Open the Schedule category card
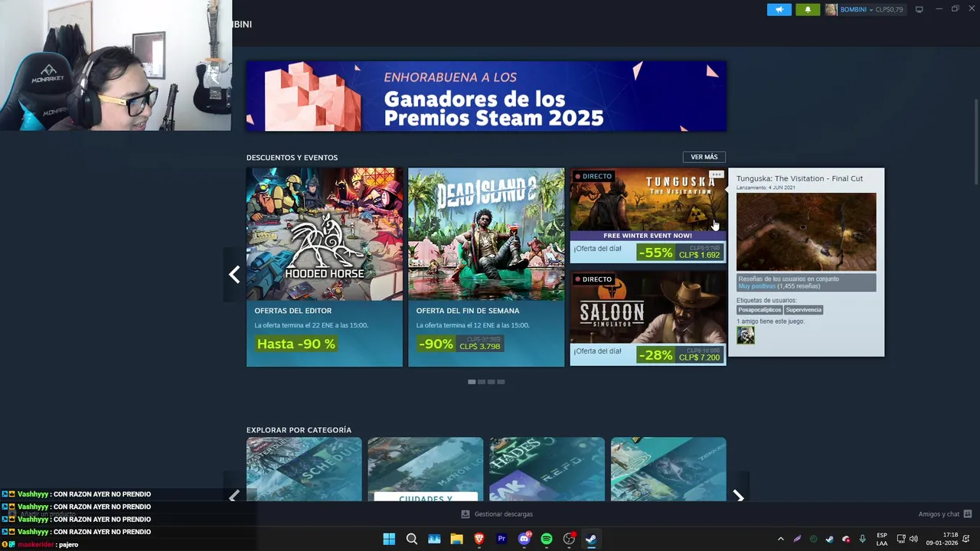This screenshot has width=980, height=551. pos(304,469)
